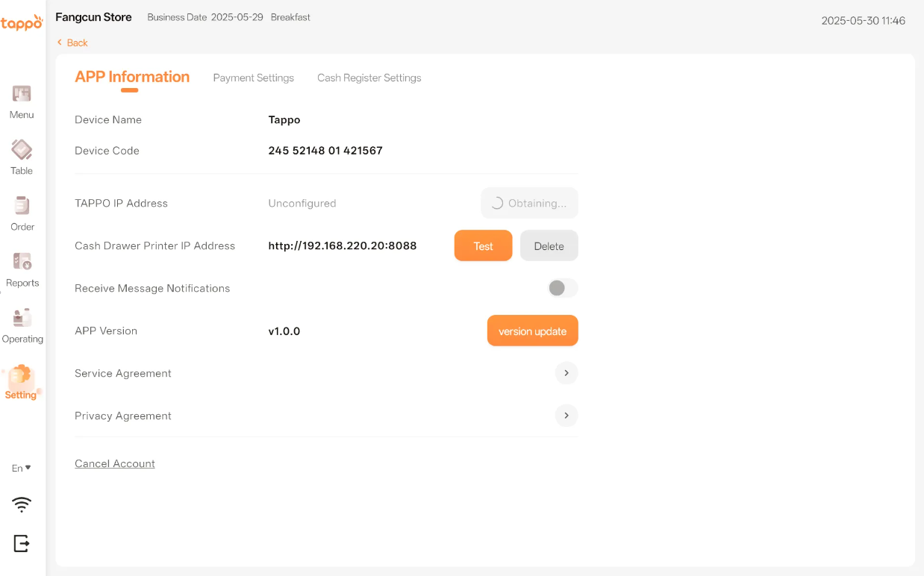Open the En language dropdown

click(22, 468)
